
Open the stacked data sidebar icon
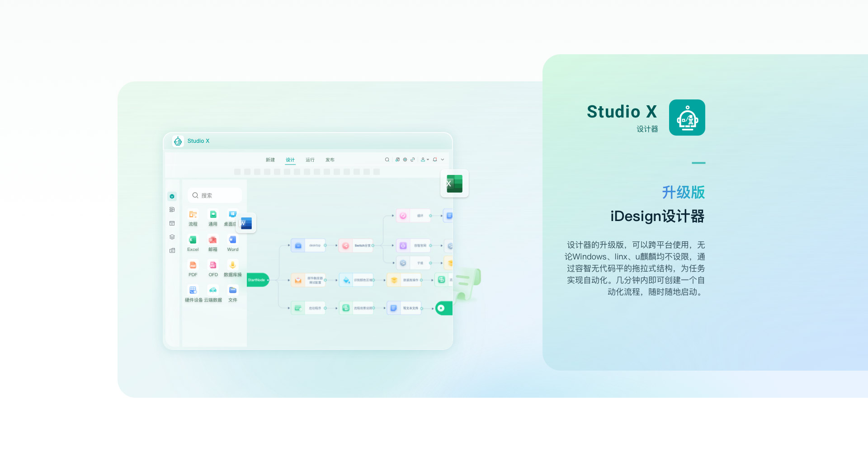[172, 210]
